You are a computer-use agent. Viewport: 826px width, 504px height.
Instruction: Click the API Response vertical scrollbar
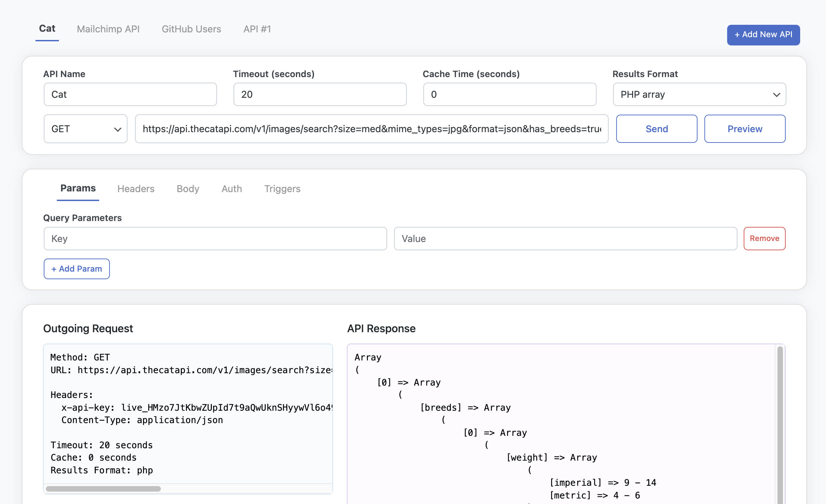[780, 423]
